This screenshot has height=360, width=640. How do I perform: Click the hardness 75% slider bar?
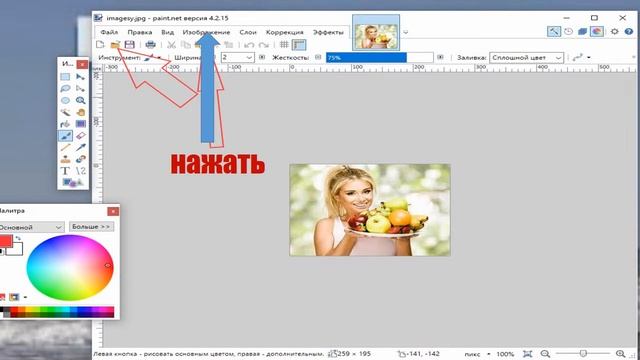point(380,58)
